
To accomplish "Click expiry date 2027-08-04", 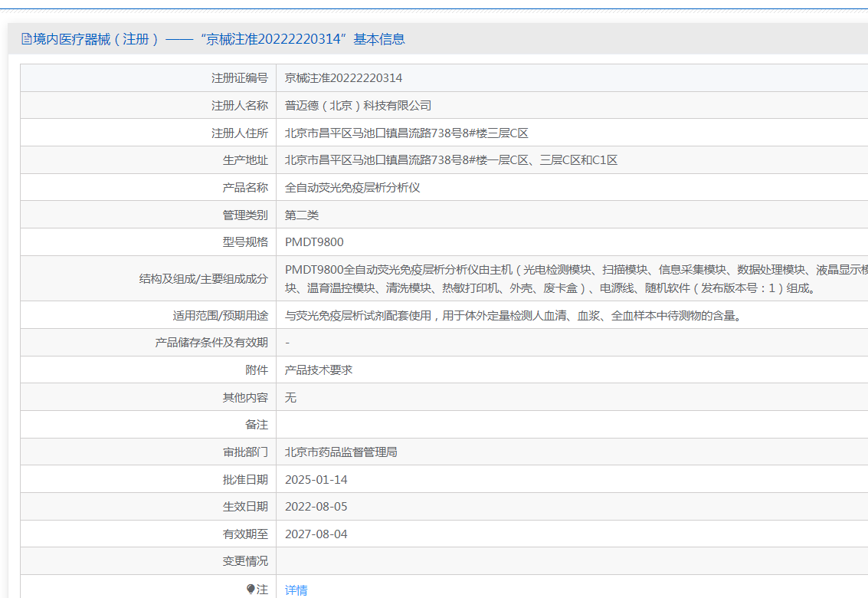I will pos(316,534).
